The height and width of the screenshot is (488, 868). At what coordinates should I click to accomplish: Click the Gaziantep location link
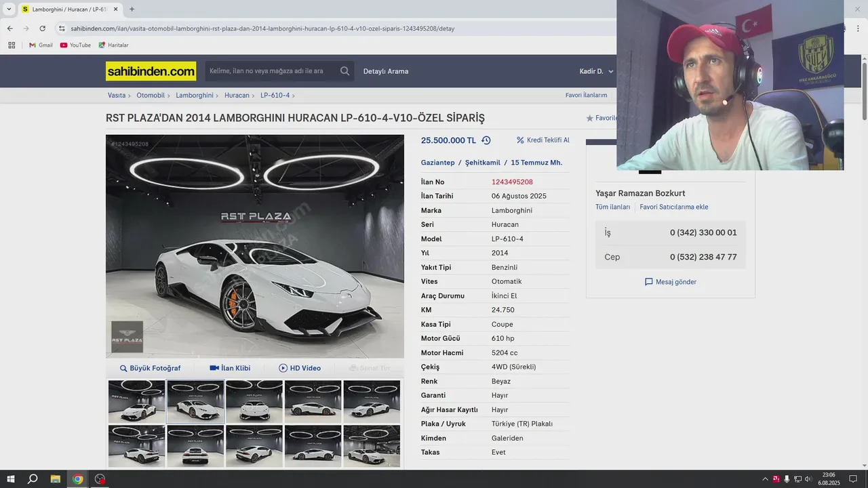click(438, 163)
